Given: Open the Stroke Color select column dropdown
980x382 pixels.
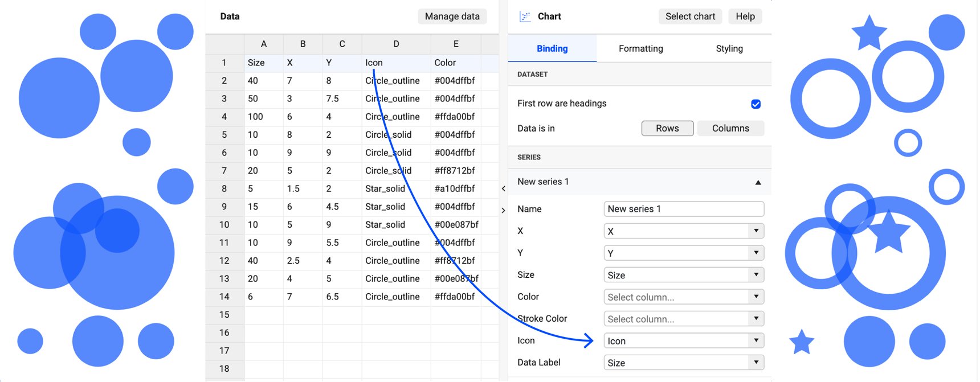Looking at the screenshot, I should (684, 319).
